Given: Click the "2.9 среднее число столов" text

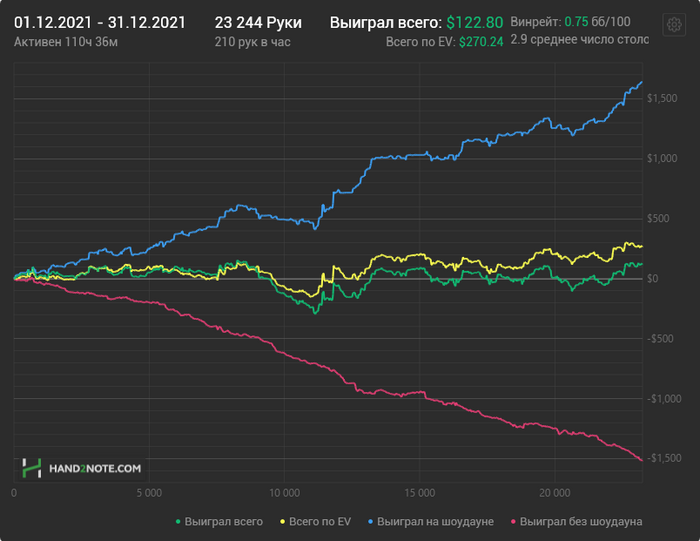Looking at the screenshot, I should pos(579,40).
